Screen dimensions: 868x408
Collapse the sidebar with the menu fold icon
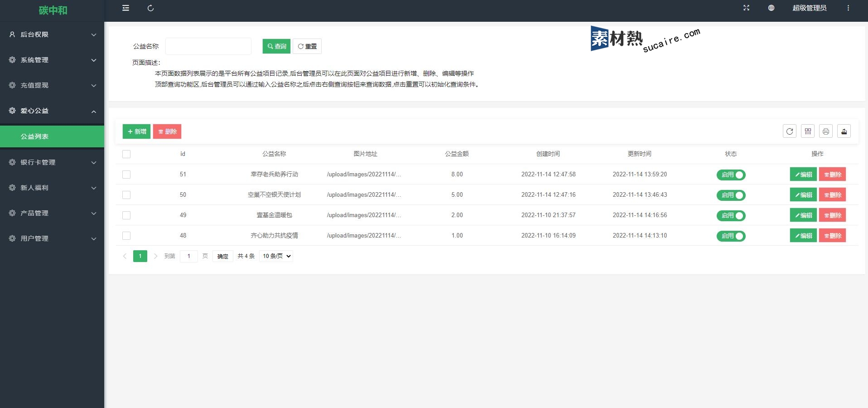(125, 8)
